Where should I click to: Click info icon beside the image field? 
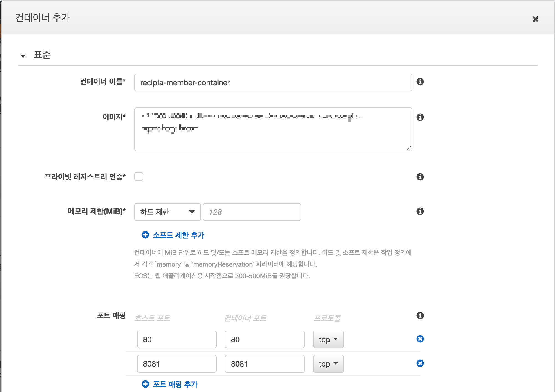pos(420,117)
